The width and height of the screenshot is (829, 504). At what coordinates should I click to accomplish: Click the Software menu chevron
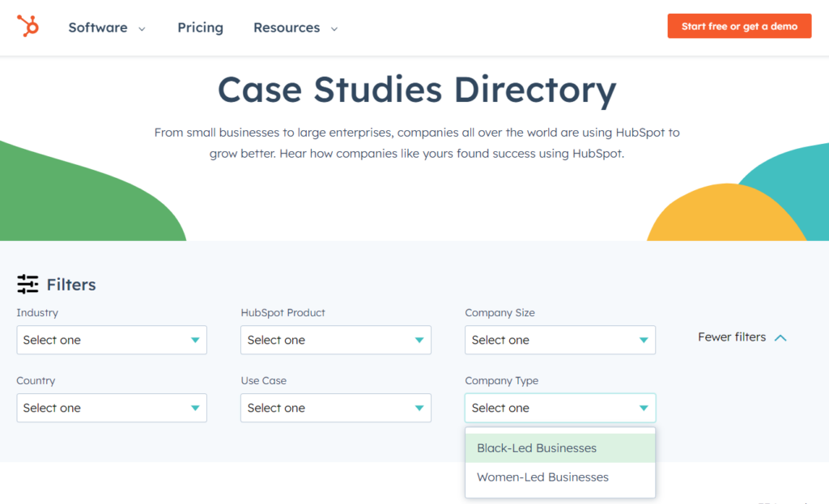click(x=142, y=28)
